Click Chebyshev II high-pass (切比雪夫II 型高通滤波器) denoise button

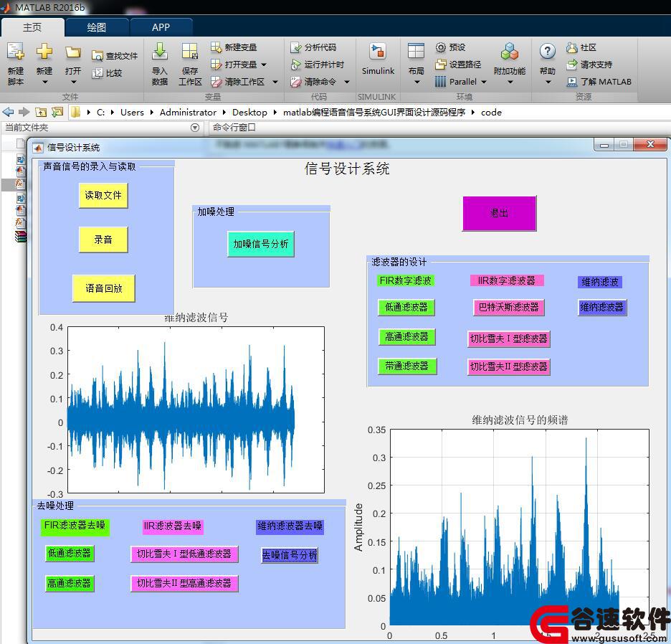click(184, 583)
